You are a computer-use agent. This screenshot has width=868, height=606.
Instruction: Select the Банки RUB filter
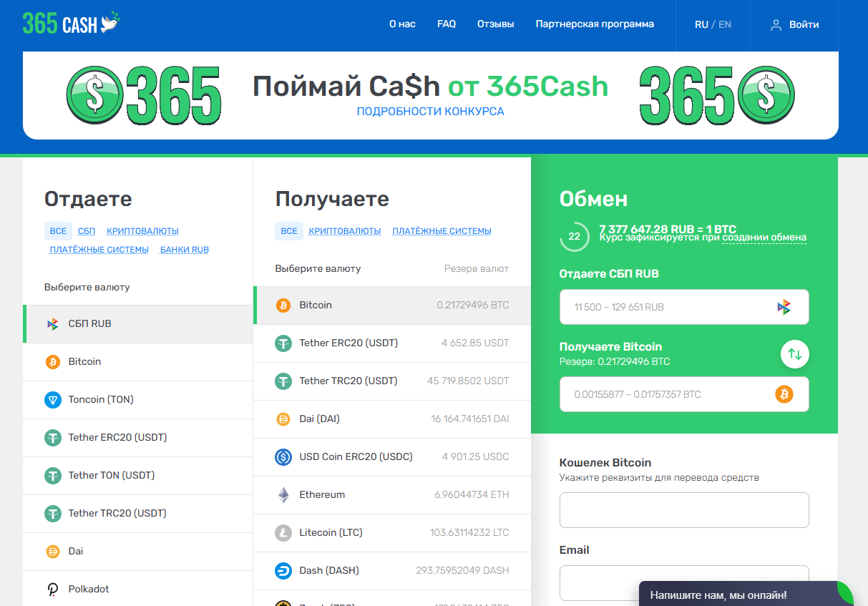(185, 250)
